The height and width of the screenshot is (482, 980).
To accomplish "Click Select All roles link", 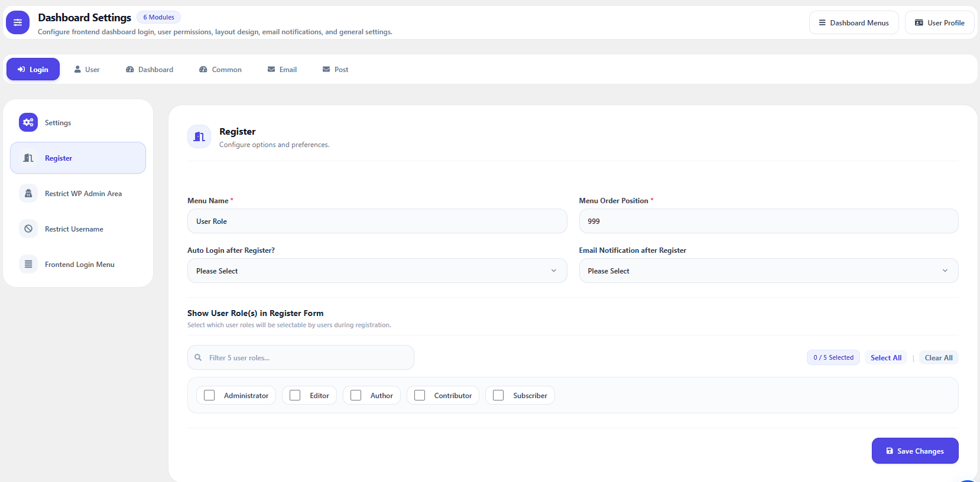I will pos(886,357).
